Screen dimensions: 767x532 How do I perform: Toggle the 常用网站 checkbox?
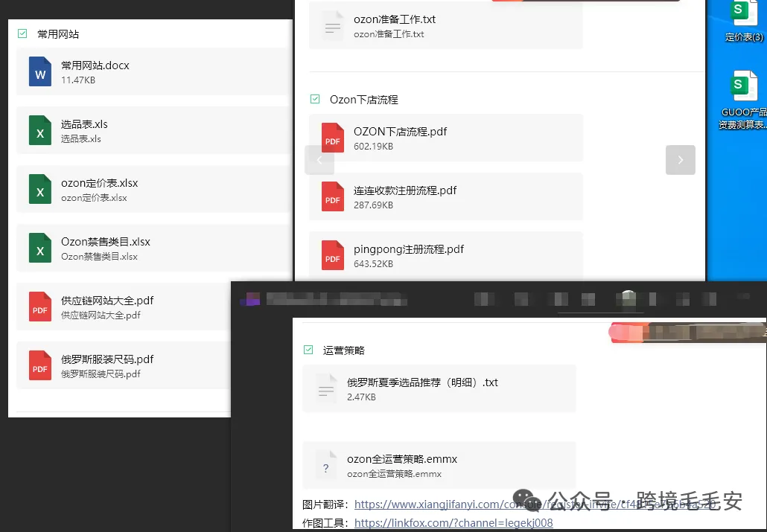[22, 33]
